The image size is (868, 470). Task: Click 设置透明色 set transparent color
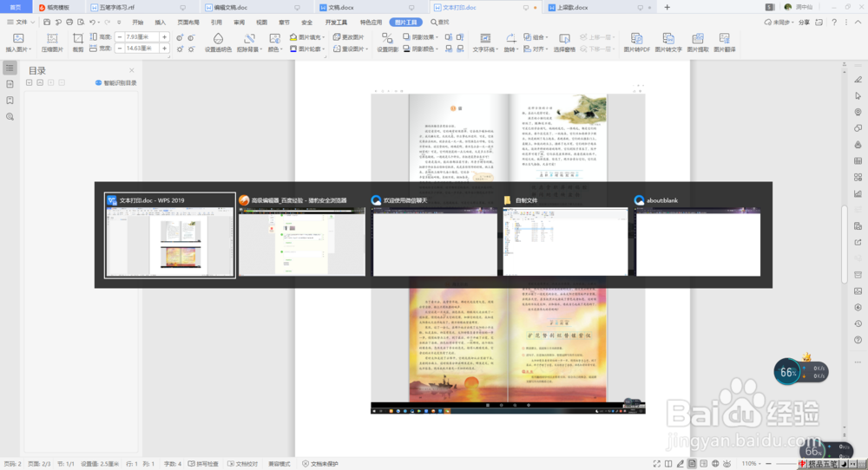click(218, 42)
